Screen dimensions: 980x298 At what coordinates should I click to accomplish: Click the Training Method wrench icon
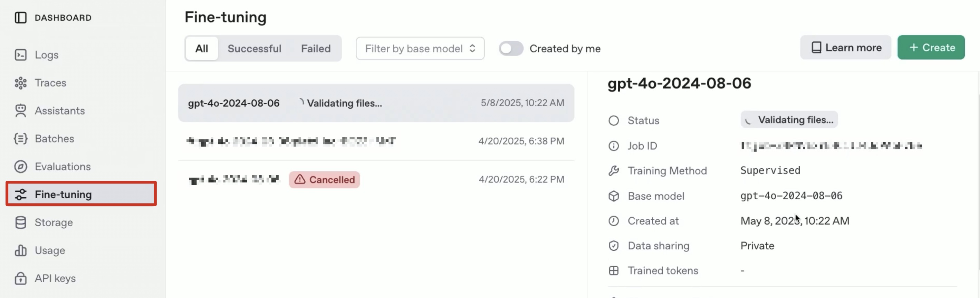pyautogui.click(x=614, y=171)
